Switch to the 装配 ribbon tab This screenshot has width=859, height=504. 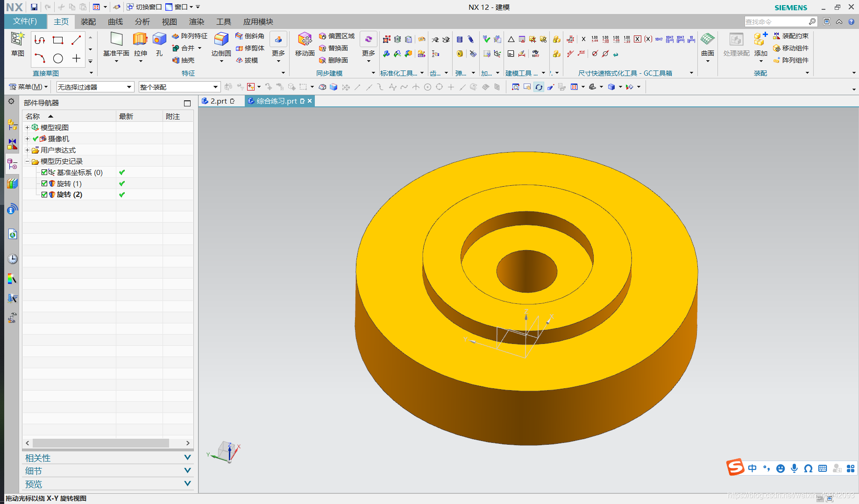pyautogui.click(x=88, y=22)
